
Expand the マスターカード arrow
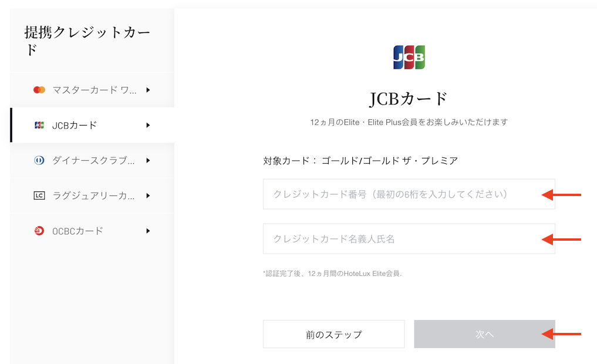tap(149, 90)
